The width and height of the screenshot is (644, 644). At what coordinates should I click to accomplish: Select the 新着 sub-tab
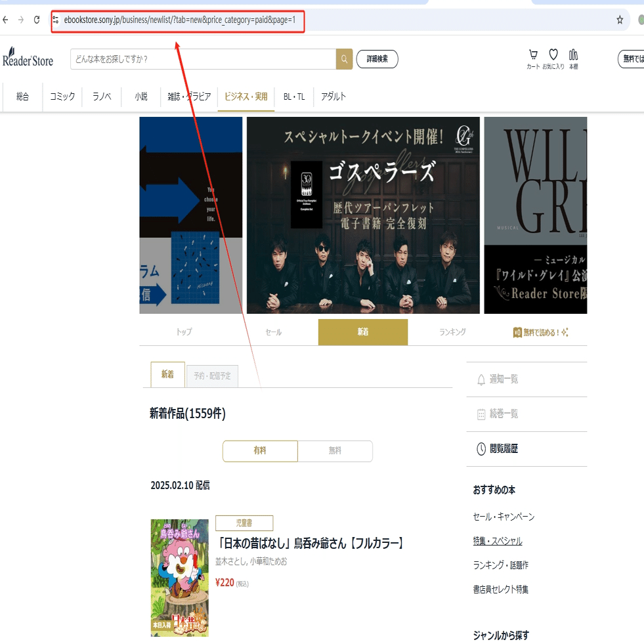point(167,375)
